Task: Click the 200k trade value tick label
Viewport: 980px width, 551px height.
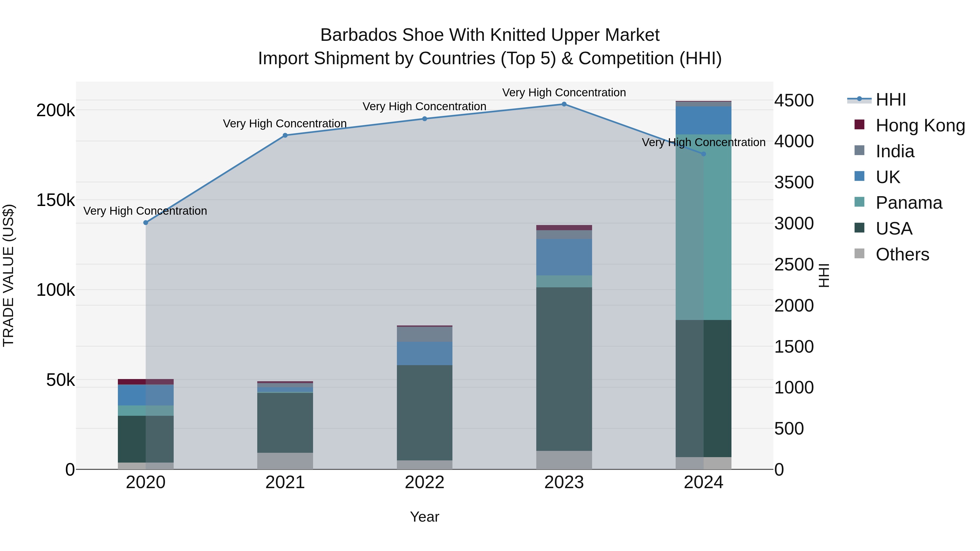Action: 56,111
